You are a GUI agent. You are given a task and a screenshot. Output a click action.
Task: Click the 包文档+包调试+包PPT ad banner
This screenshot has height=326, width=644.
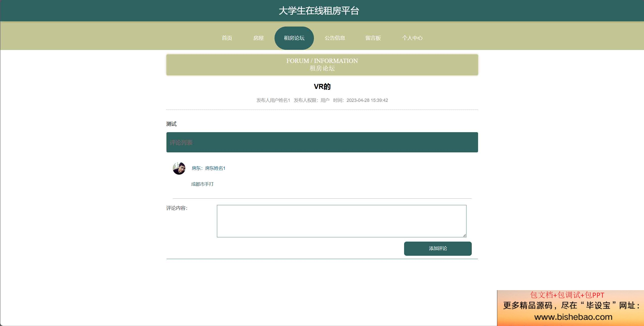[567, 295]
